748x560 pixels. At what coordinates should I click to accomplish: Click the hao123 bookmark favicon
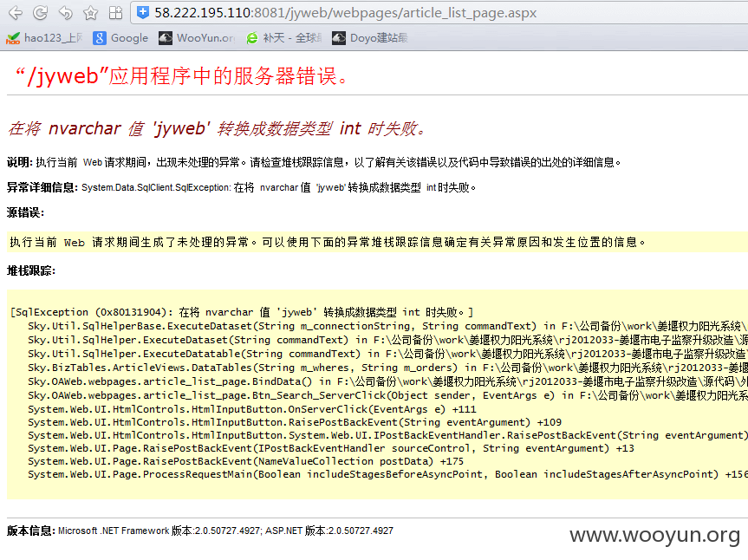coord(13,38)
